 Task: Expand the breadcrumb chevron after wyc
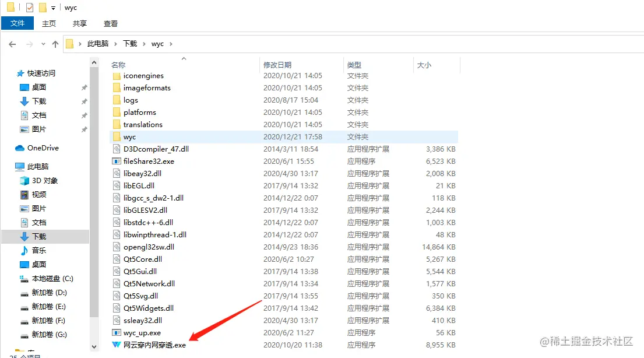171,43
